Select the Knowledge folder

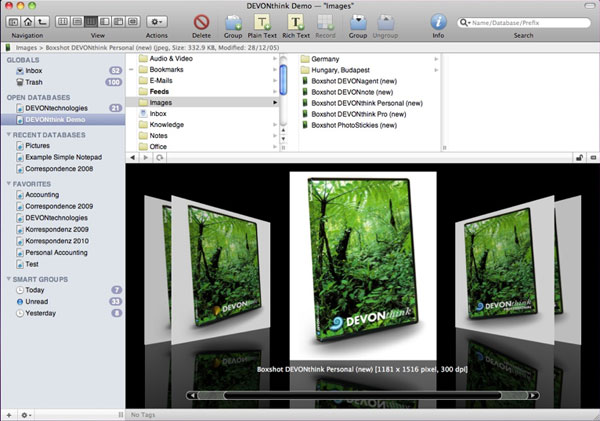167,126
